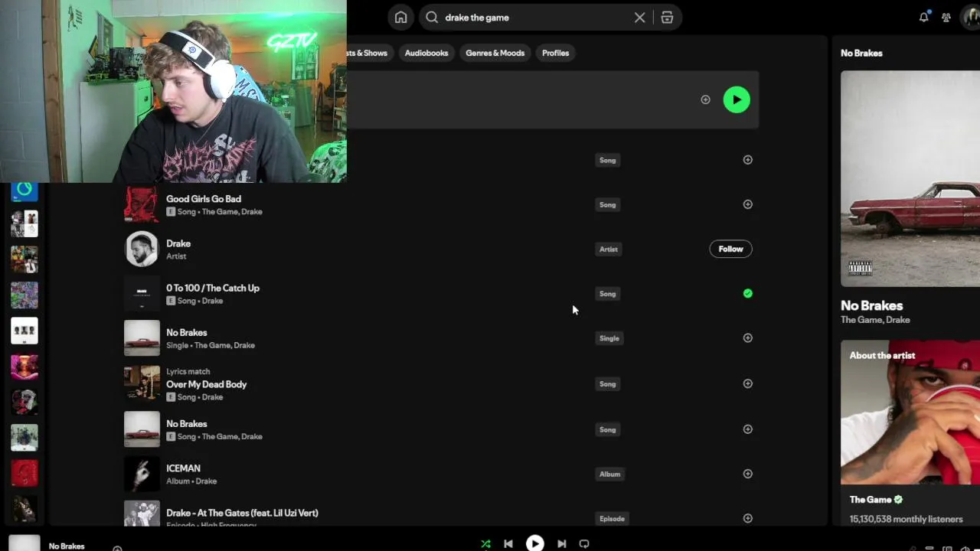980x551 pixels.
Task: Filter results by Audiobooks
Action: (x=426, y=53)
